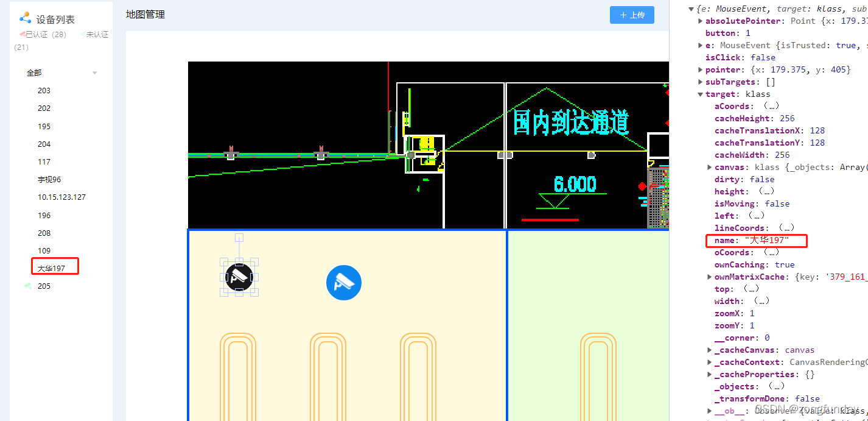Click the zoomX: 1 property

[735, 313]
